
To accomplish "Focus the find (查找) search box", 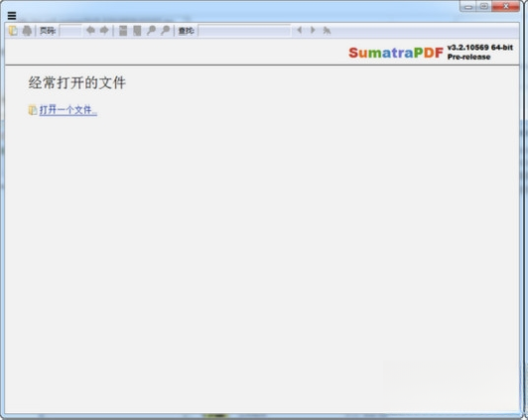I will coord(244,31).
